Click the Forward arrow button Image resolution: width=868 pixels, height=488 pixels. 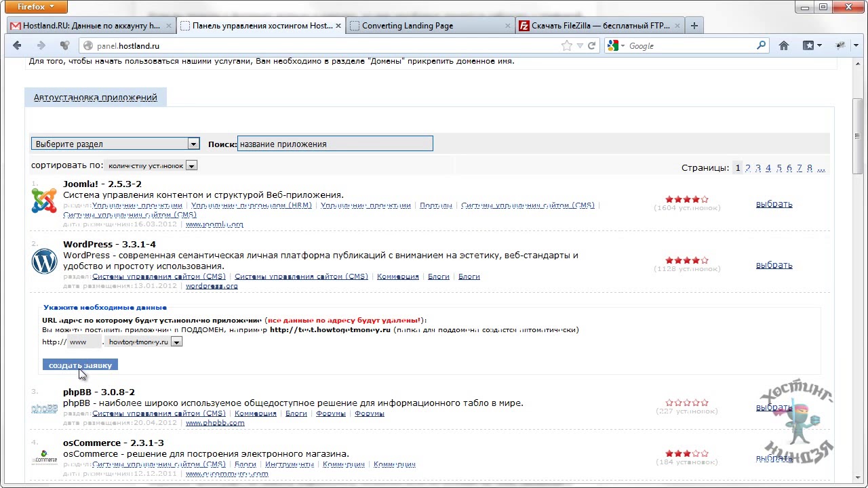41,45
